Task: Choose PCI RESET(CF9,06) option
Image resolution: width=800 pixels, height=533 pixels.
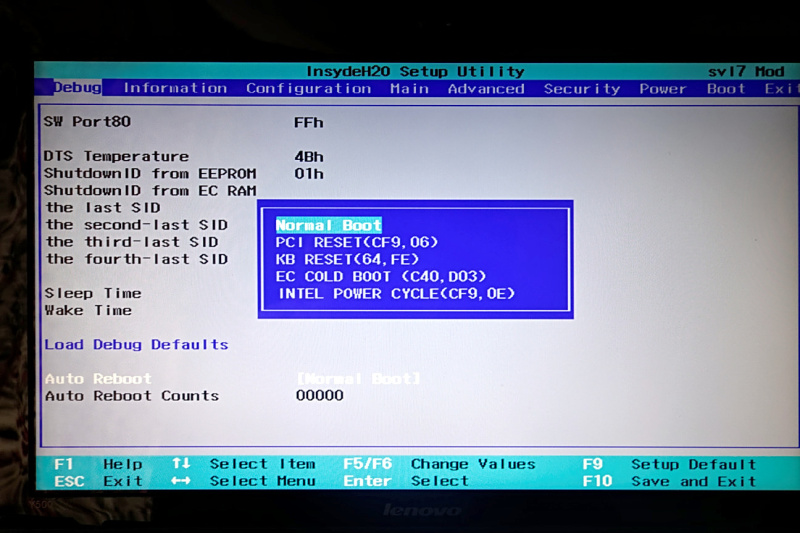Action: (357, 242)
